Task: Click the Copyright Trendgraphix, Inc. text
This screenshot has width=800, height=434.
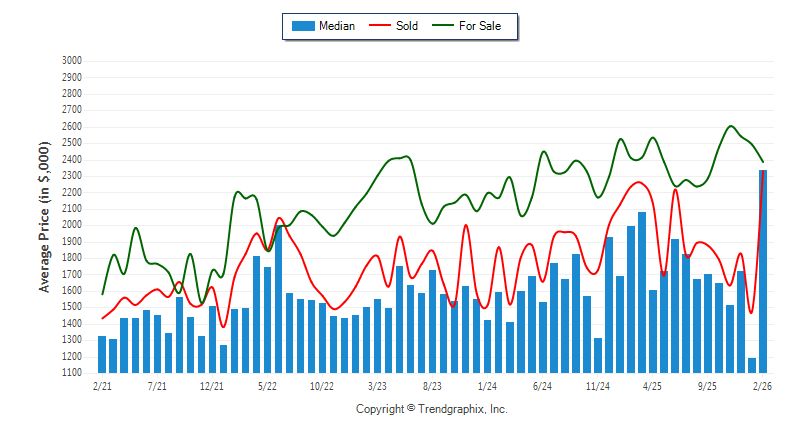Action: click(432, 409)
